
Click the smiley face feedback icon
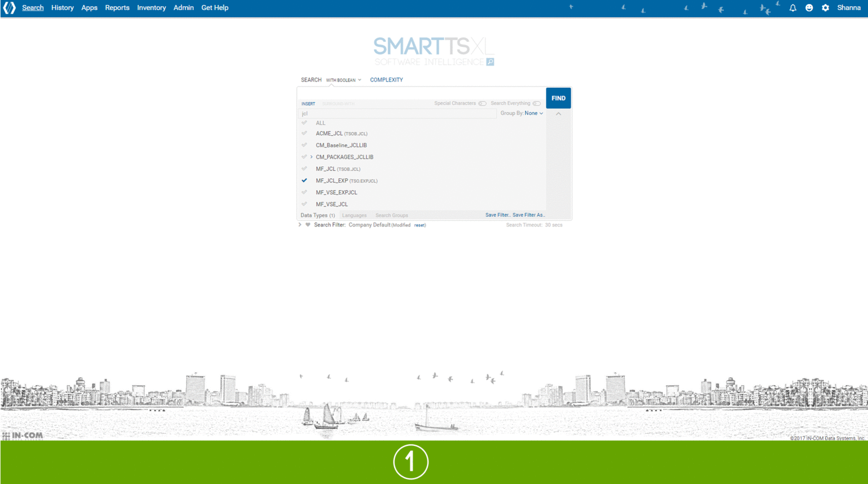point(809,8)
